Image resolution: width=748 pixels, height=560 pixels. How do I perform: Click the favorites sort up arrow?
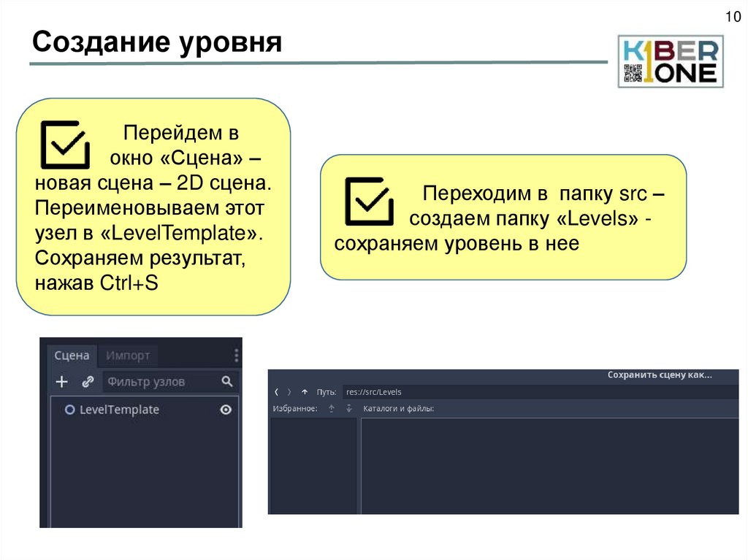point(330,409)
